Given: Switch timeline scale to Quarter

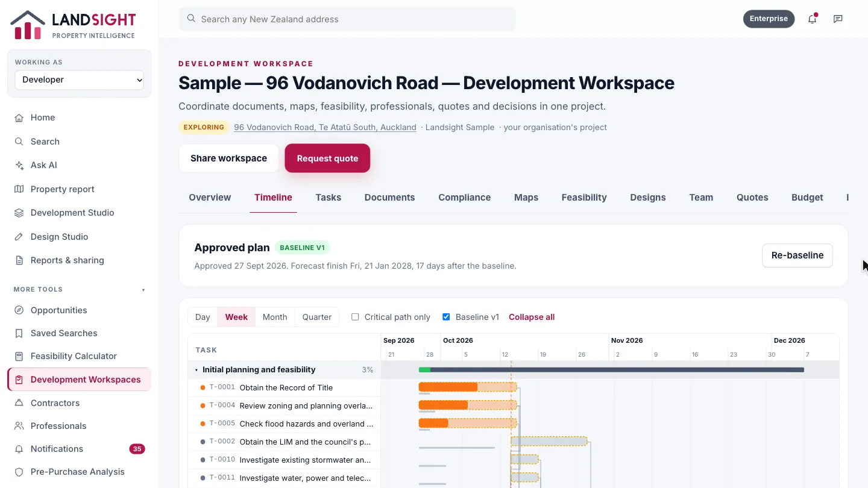Looking at the screenshot, I should pyautogui.click(x=317, y=317).
